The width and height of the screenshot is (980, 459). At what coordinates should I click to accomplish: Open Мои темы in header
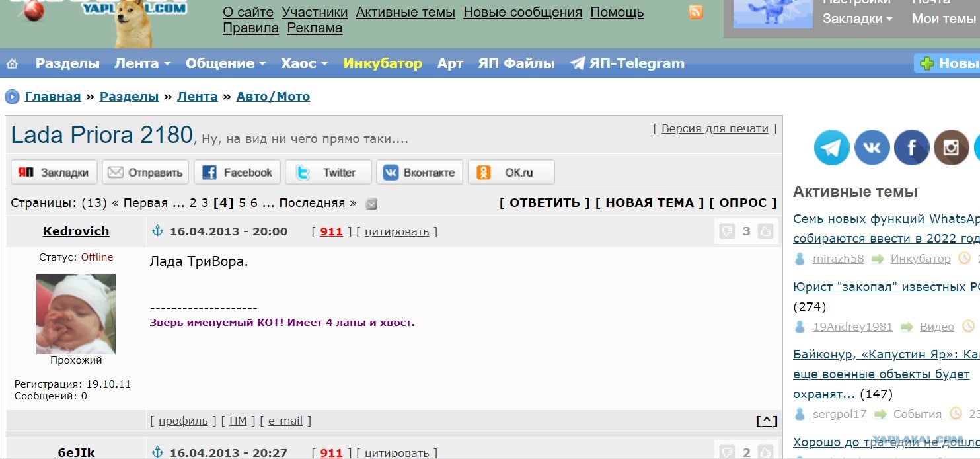[944, 19]
